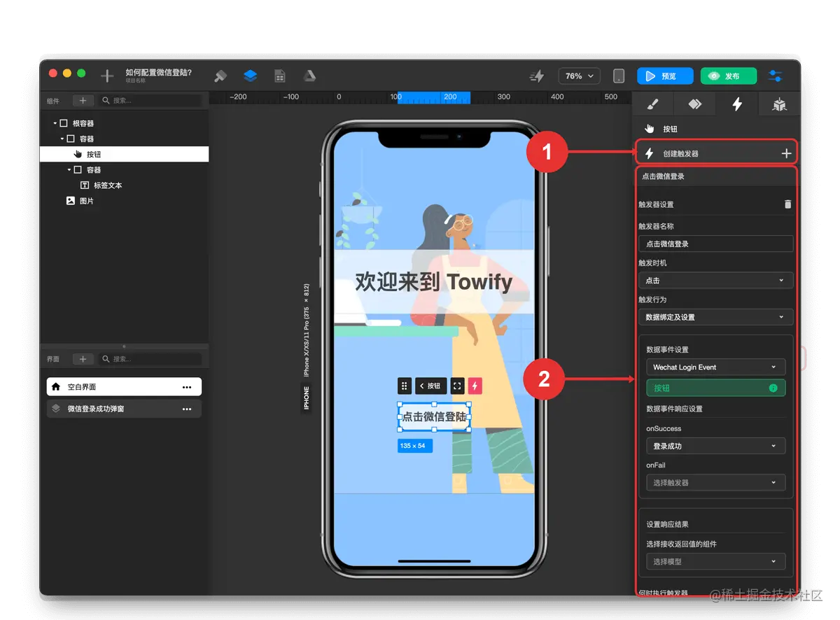Collapse the second 容器 tree node
Screen dimensions: 840x620
click(x=69, y=169)
